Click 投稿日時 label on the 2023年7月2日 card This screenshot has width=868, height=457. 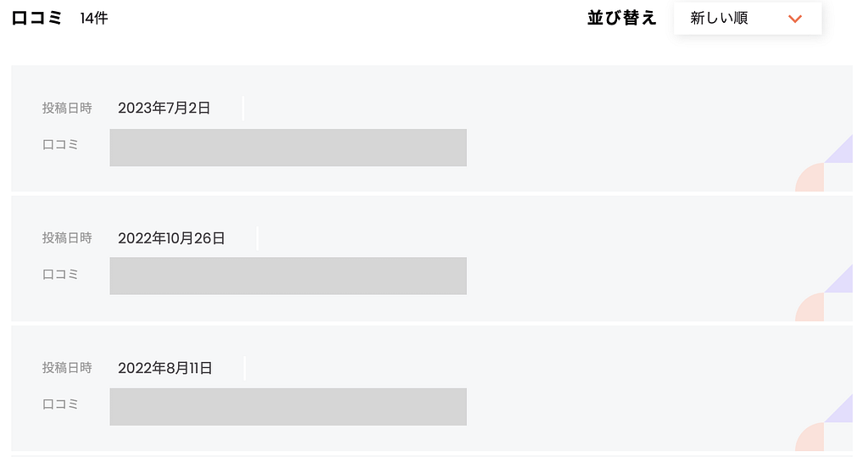click(x=67, y=108)
